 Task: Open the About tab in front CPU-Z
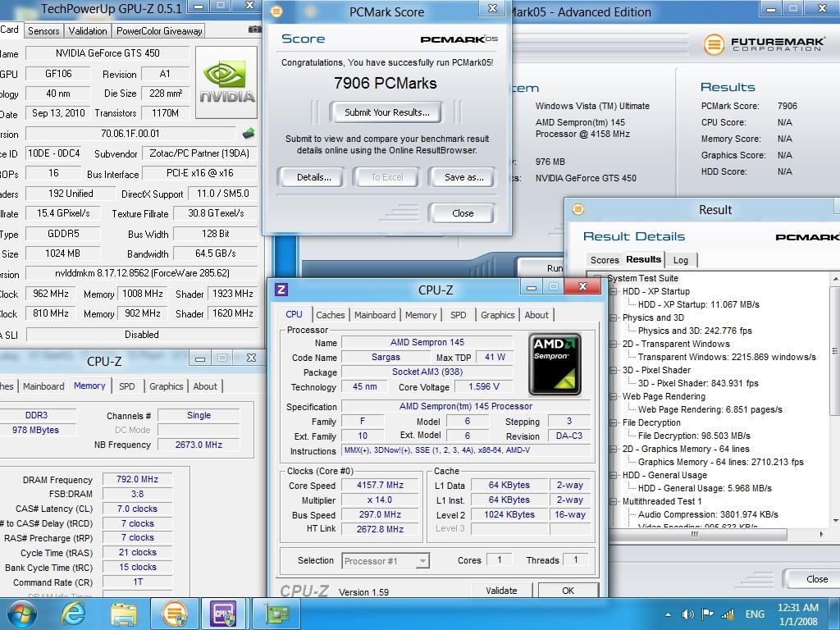(536, 315)
